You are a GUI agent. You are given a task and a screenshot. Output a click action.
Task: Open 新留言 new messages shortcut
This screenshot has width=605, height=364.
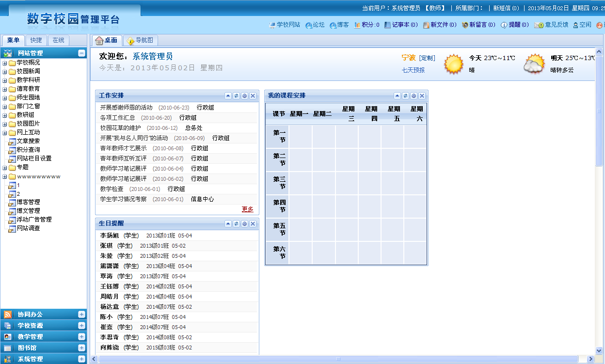478,25
